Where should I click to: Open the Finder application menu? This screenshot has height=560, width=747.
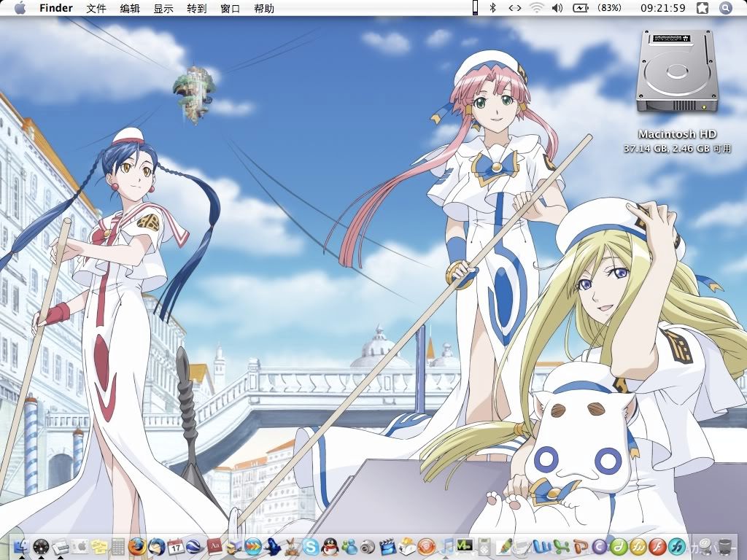tap(55, 8)
